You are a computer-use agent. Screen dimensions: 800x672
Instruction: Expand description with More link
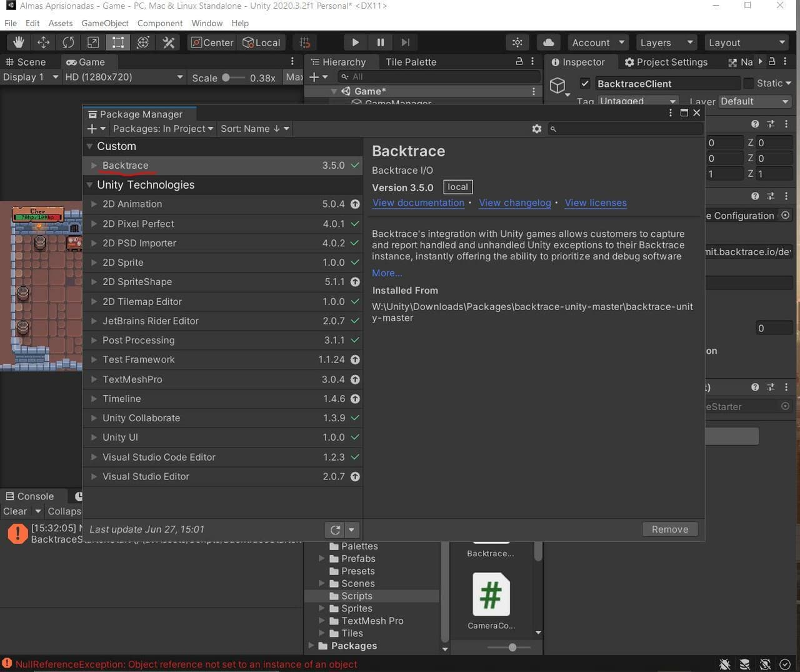[x=387, y=273]
